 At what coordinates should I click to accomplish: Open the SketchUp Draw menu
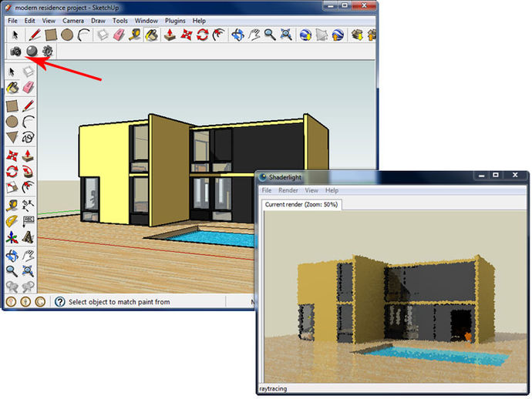coord(98,21)
